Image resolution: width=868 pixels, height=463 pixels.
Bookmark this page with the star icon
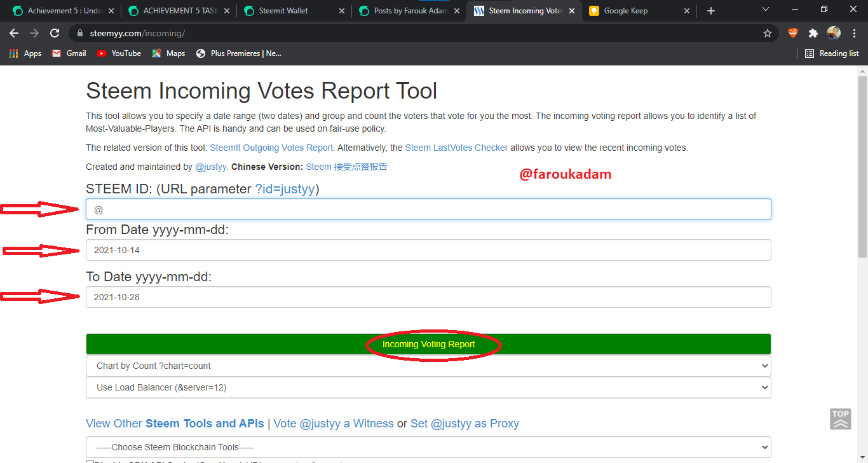[x=767, y=33]
